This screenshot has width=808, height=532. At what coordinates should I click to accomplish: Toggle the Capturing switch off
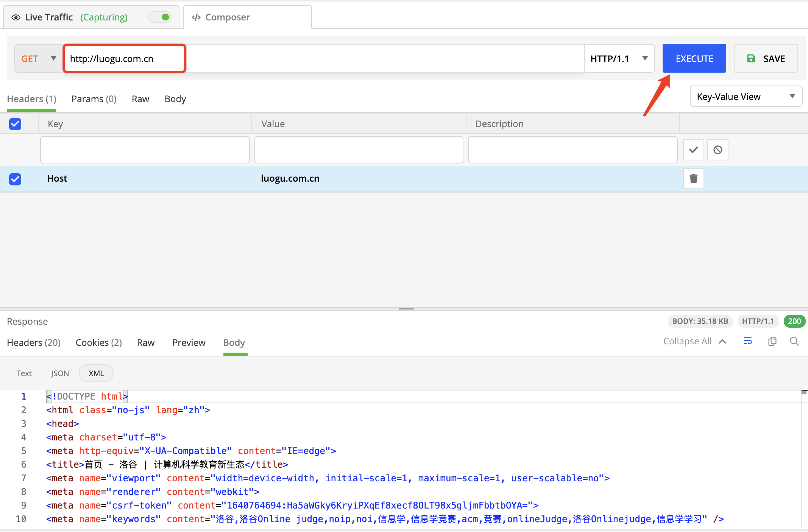(x=160, y=17)
